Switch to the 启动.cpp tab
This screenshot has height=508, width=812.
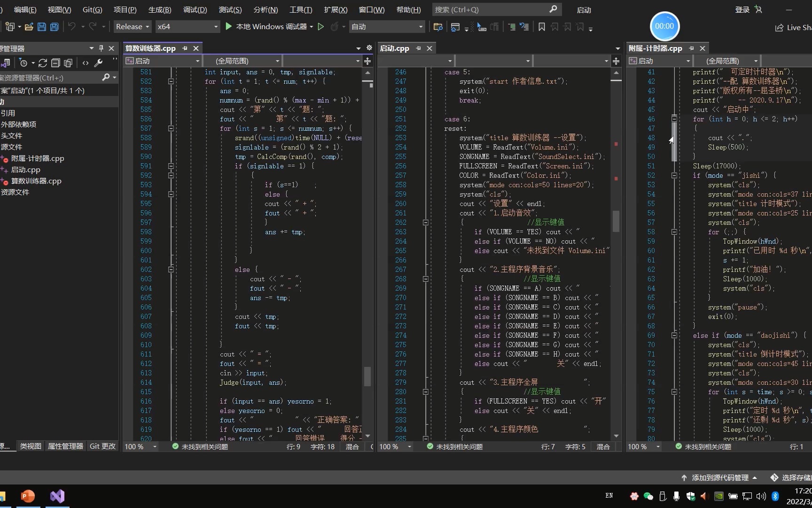coord(394,48)
